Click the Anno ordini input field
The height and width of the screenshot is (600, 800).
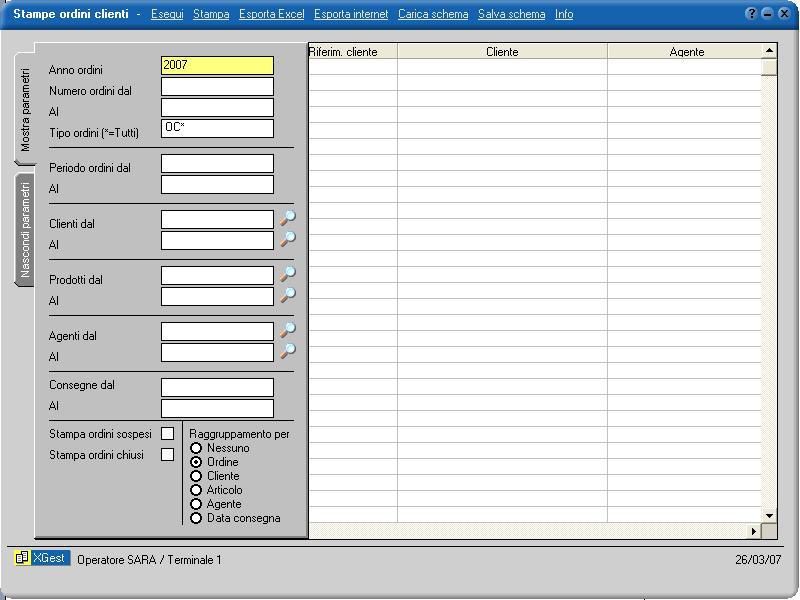pyautogui.click(x=217, y=66)
